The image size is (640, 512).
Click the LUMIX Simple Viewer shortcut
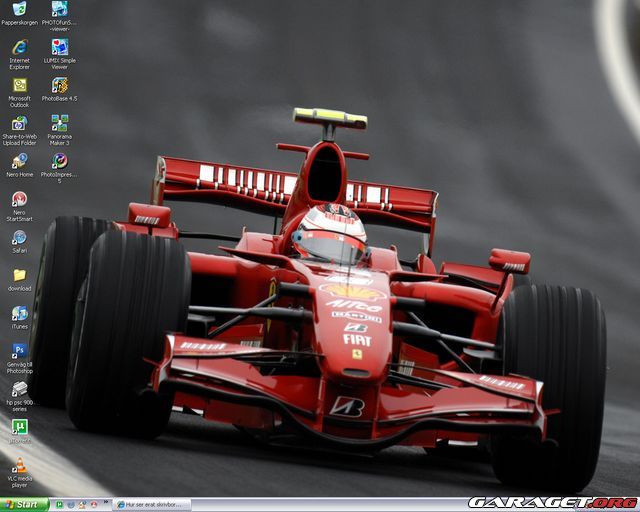60,47
